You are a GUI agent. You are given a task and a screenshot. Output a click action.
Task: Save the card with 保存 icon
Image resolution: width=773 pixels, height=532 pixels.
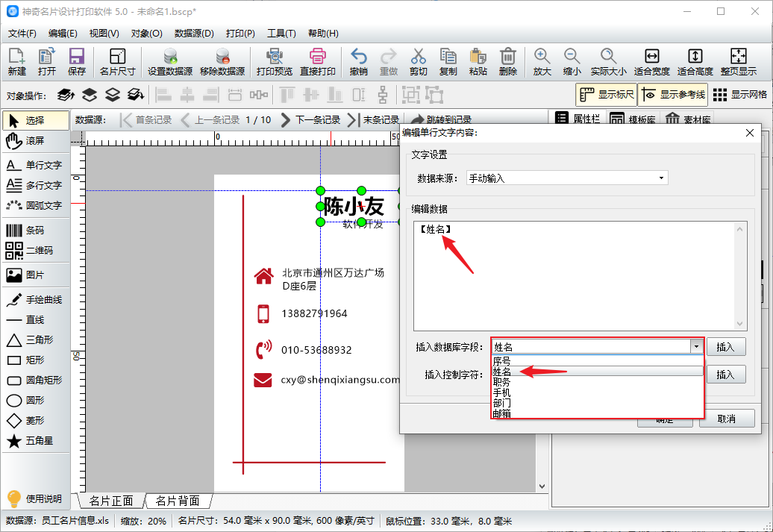point(77,62)
